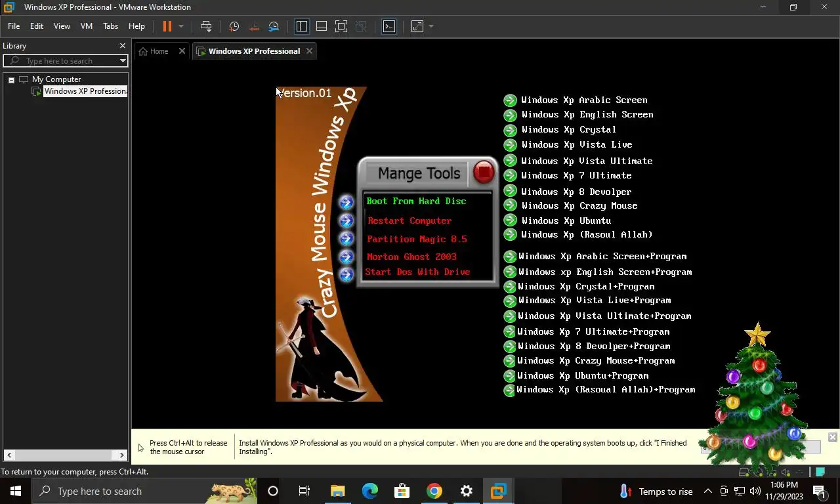Image resolution: width=840 pixels, height=504 pixels.
Task: Click the green arrow beside Windows Xp Crystal
Action: (x=510, y=130)
